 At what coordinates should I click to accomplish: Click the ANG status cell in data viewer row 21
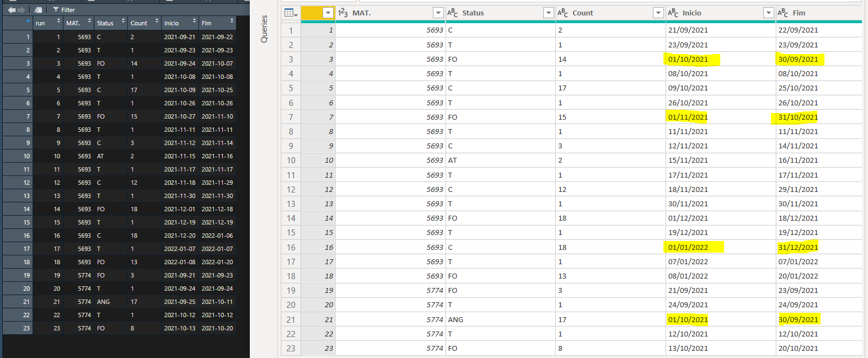111,302
